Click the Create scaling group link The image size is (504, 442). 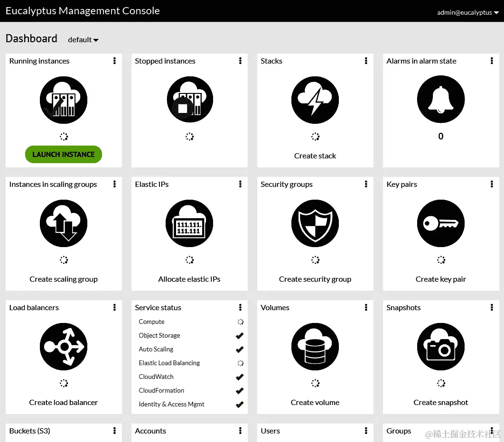[64, 279]
